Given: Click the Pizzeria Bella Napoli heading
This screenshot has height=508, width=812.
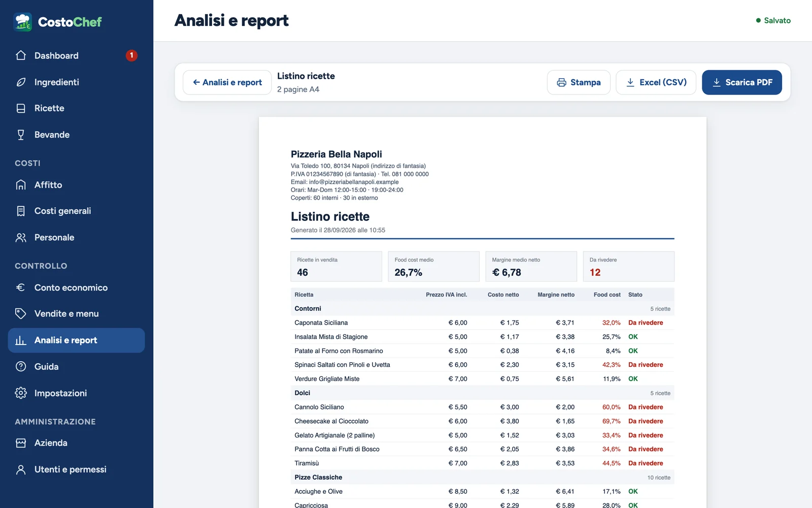Looking at the screenshot, I should pos(336,154).
